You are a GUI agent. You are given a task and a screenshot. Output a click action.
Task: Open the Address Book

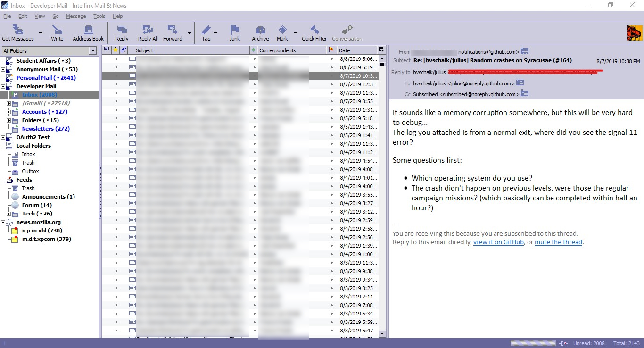tap(88, 33)
